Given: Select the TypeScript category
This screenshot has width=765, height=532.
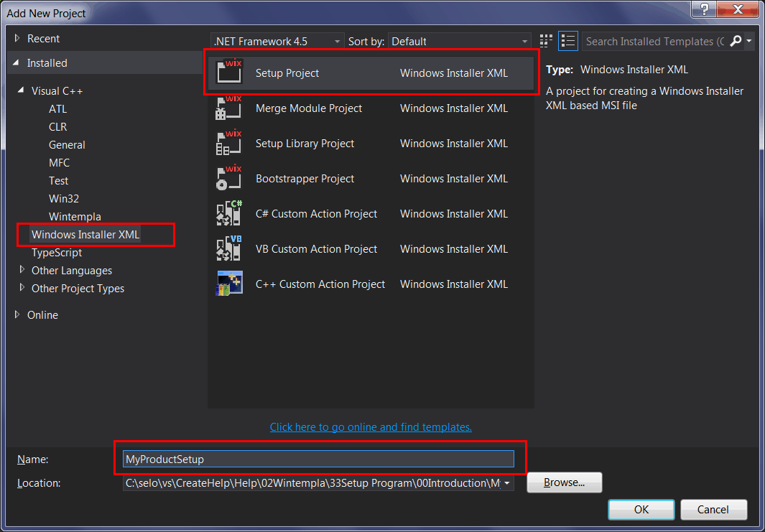Looking at the screenshot, I should [57, 253].
